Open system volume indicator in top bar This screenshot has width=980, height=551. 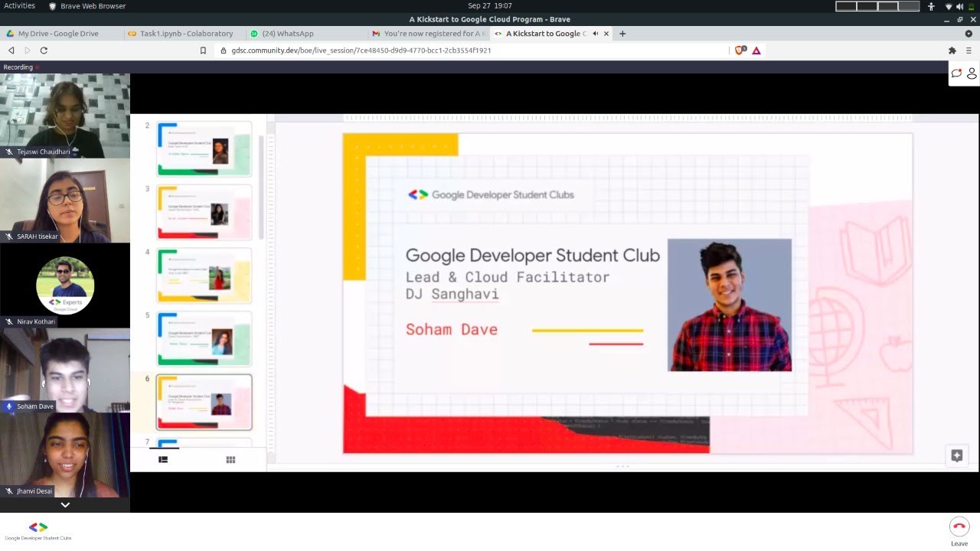click(959, 6)
